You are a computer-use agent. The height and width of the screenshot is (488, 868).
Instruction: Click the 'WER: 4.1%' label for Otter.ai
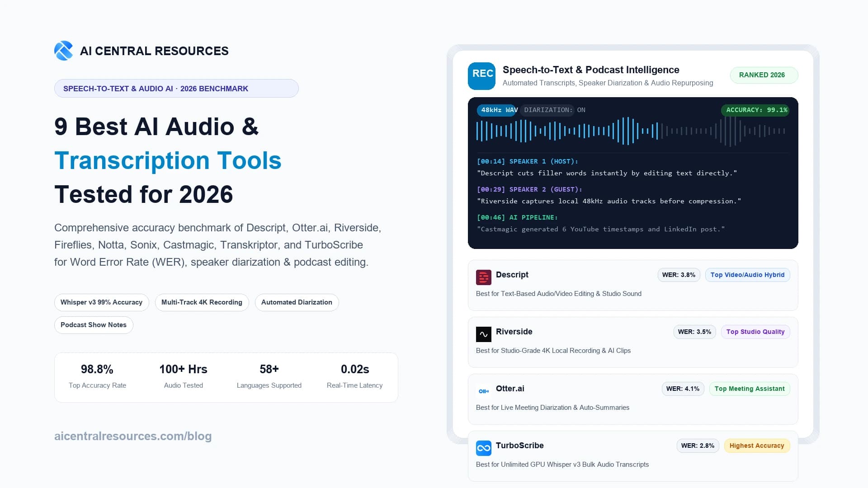(683, 389)
